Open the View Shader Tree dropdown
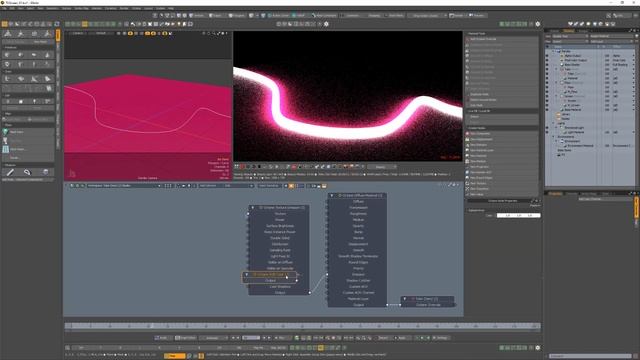Image resolution: width=640 pixels, height=360 pixels. (x=570, y=36)
